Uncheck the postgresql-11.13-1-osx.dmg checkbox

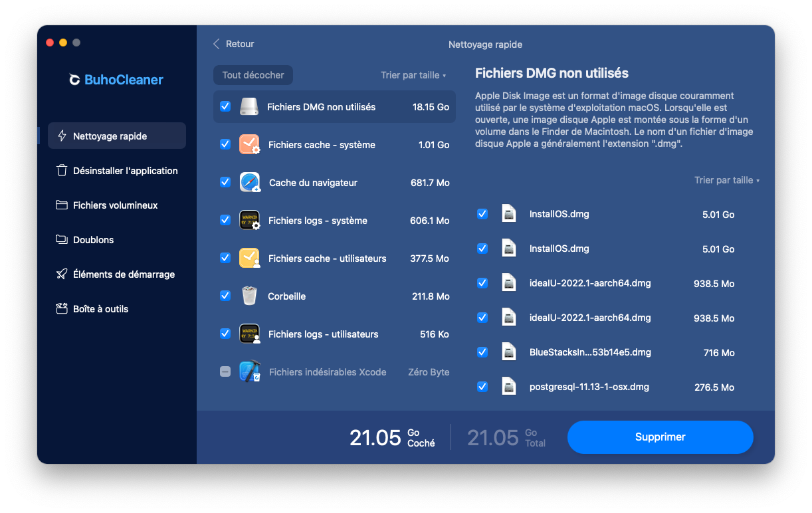[482, 386]
